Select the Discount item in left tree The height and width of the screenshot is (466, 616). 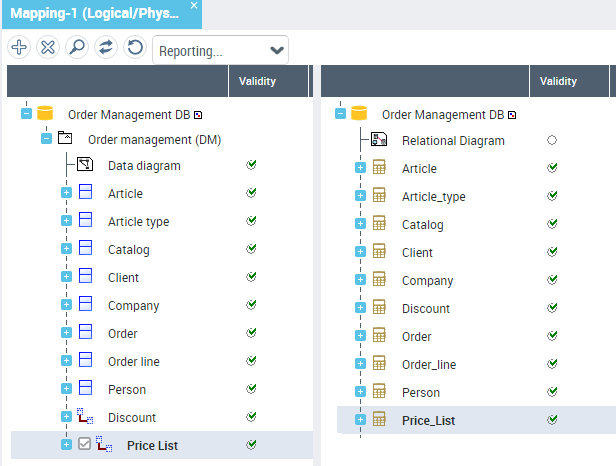131,417
